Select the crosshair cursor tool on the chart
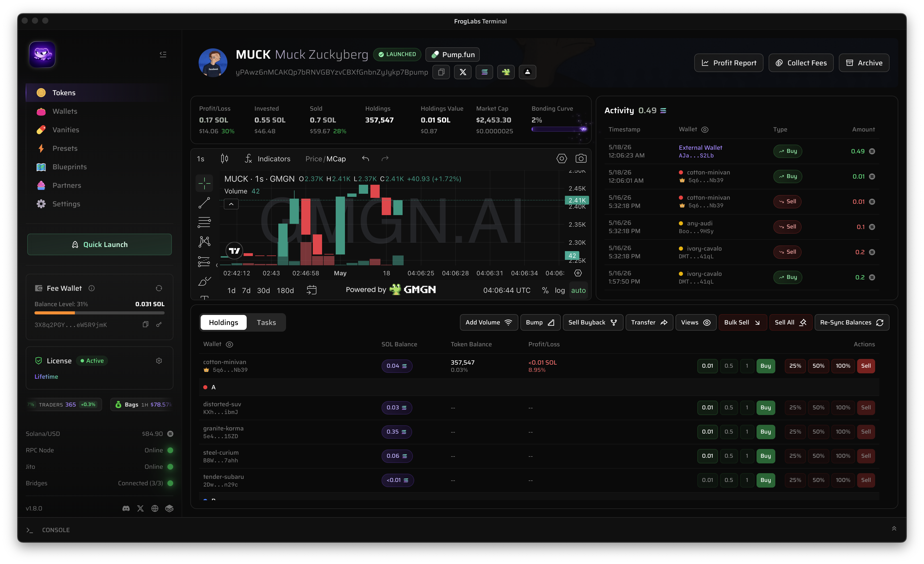The width and height of the screenshot is (924, 564). (x=204, y=183)
